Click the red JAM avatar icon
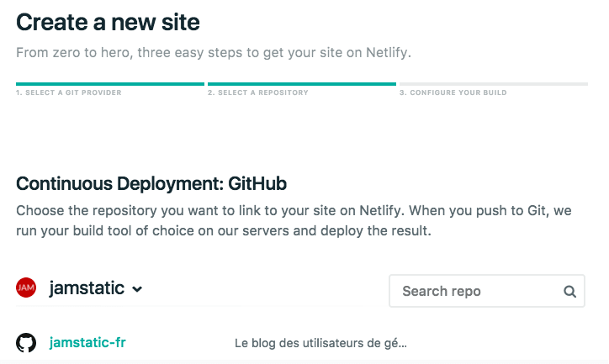Screen dimensions: 609x364 pos(26,288)
